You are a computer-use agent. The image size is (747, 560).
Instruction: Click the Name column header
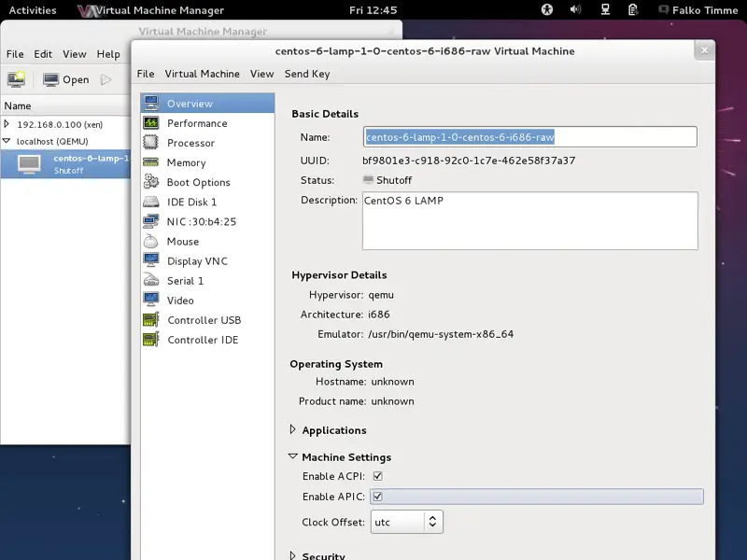(x=65, y=105)
